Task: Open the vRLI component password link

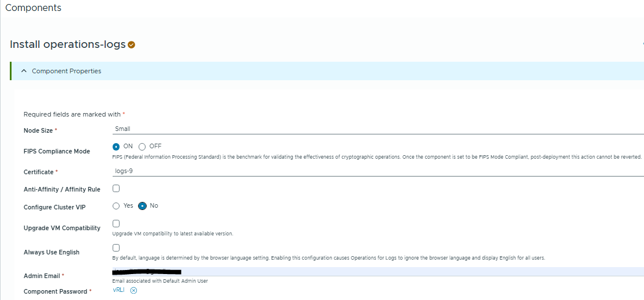Action: tap(118, 290)
